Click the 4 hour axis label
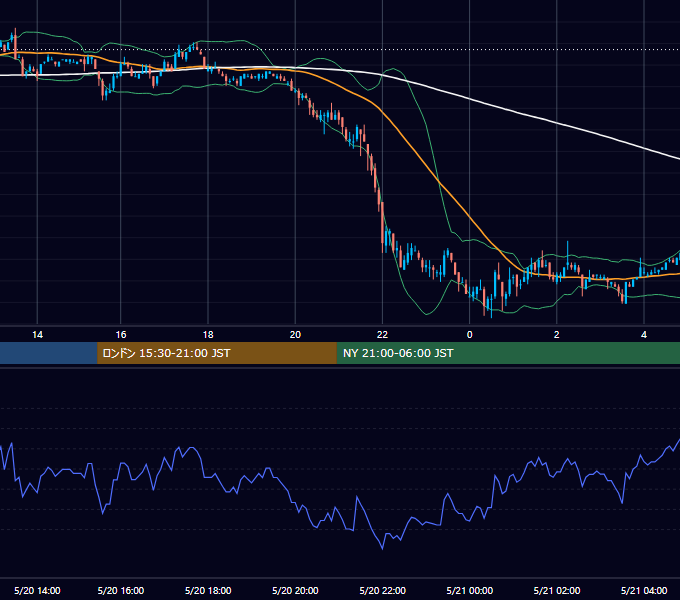Image resolution: width=680 pixels, height=600 pixels. [x=644, y=335]
